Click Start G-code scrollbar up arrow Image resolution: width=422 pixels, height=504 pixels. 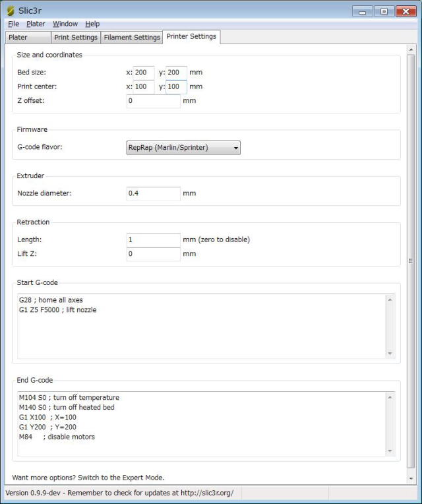pos(390,299)
